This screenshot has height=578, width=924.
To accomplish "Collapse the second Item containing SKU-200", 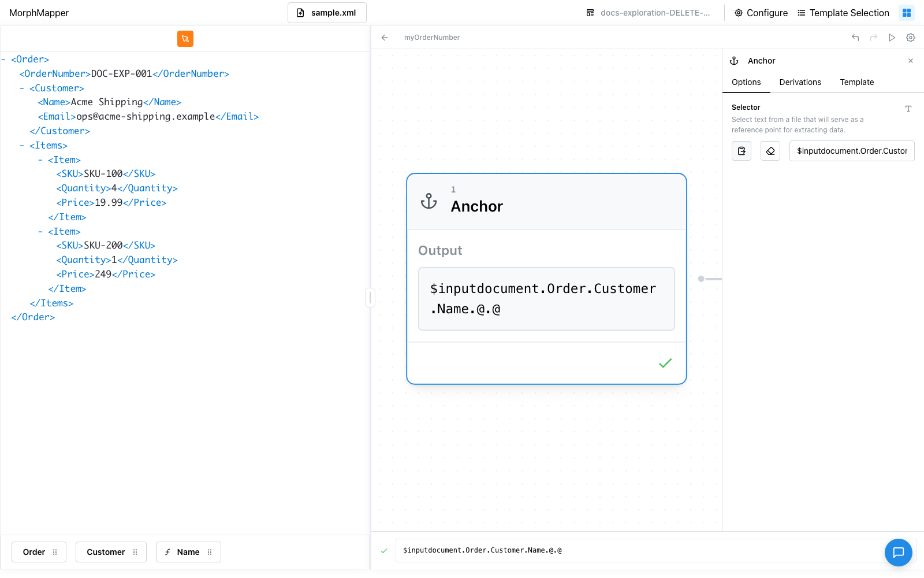I will 40,232.
